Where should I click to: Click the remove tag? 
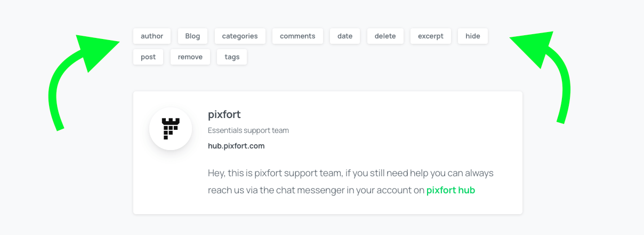coord(190,57)
